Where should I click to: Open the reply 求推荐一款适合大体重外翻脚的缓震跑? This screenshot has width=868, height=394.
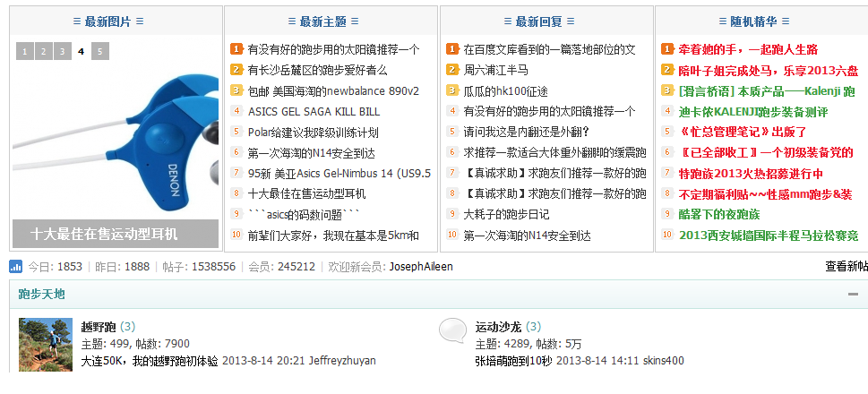[554, 153]
